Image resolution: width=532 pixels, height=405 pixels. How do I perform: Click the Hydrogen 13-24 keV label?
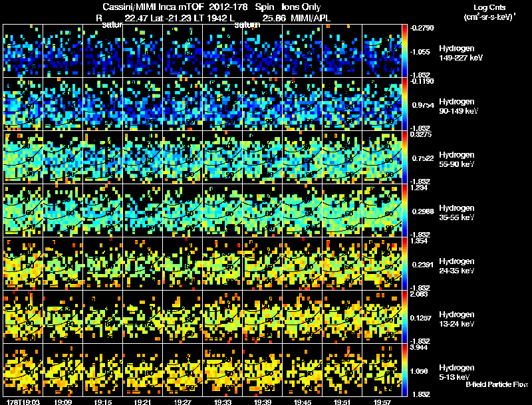point(457,319)
